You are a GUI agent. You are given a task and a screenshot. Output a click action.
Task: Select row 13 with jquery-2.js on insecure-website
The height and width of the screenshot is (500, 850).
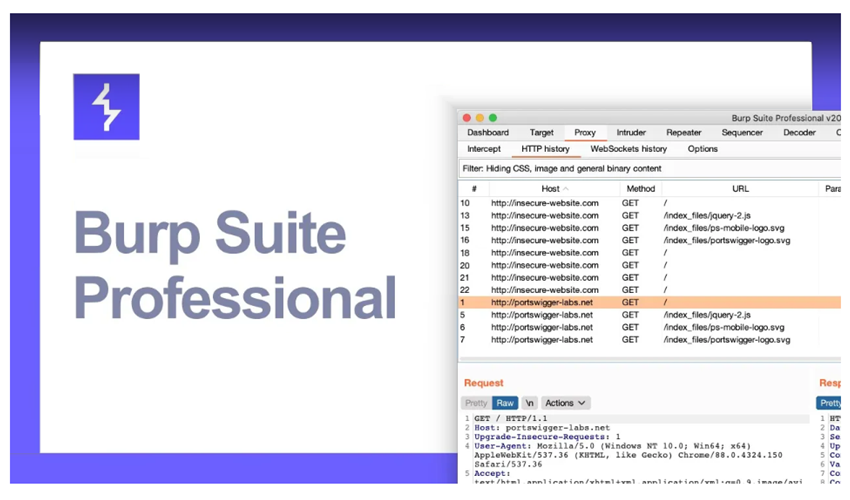[650, 215]
